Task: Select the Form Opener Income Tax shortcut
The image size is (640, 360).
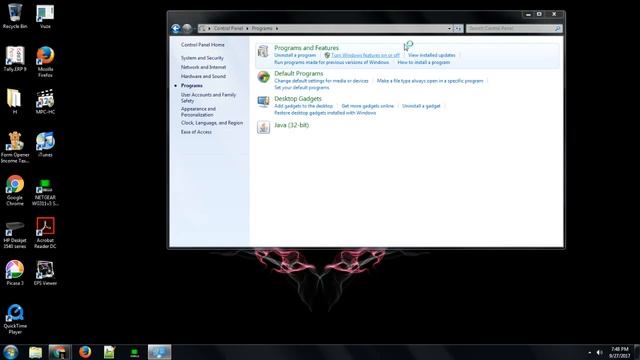Action: coord(15,147)
